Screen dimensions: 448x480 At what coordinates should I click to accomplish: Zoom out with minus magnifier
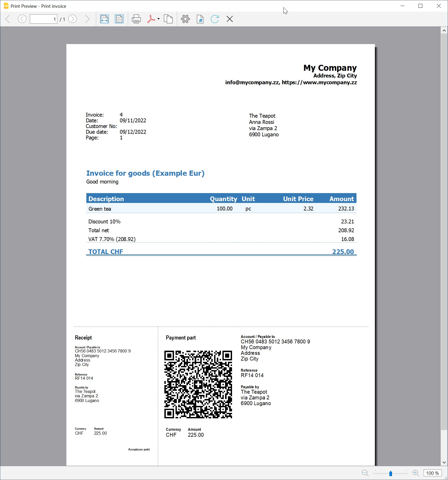click(x=365, y=473)
